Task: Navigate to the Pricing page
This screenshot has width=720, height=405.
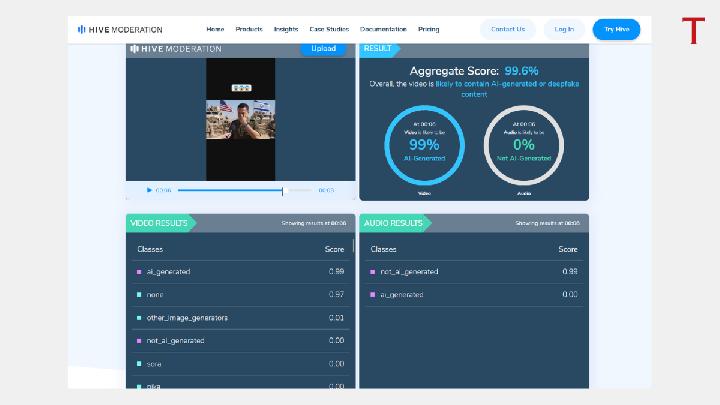Action: (428, 30)
